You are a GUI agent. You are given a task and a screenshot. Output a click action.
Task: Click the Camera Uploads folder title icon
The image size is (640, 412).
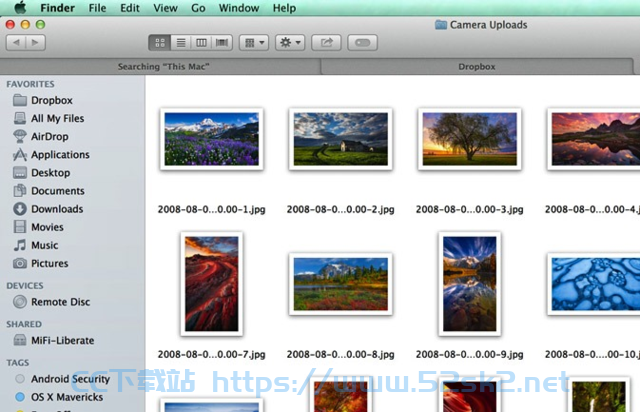point(441,25)
